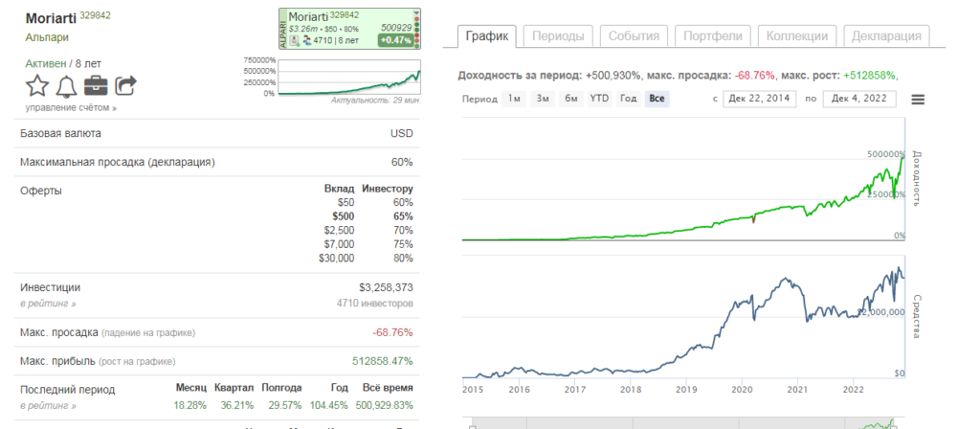
Task: Add Moriarti account to favorites with star icon
Action: (37, 85)
